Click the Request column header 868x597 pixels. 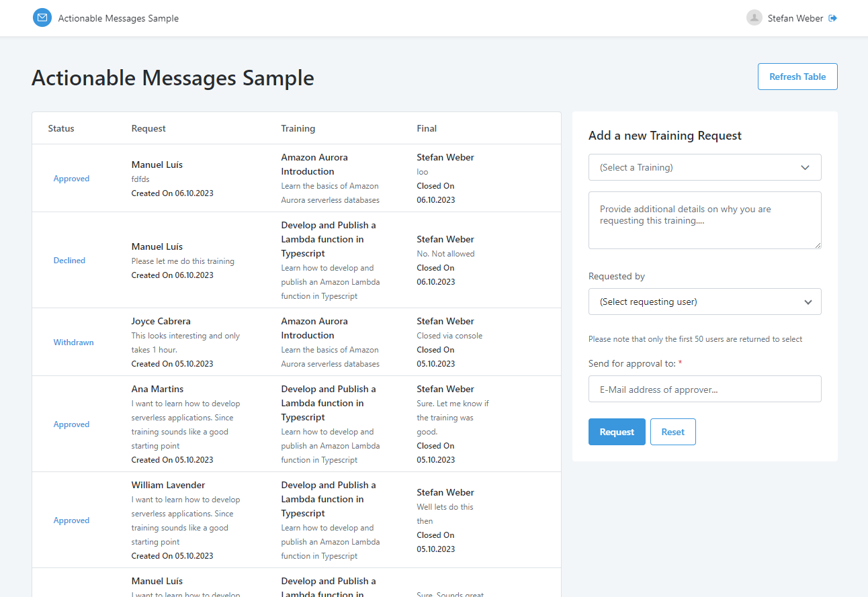pos(148,128)
